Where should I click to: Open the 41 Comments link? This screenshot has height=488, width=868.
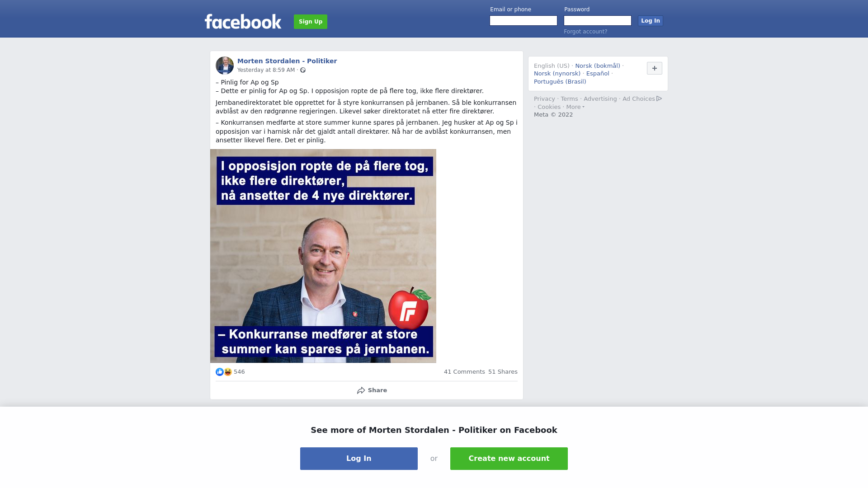(x=464, y=372)
